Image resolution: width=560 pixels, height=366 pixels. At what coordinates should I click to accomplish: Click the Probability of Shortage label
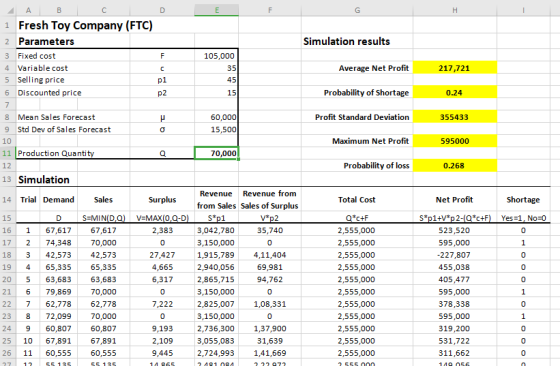tap(366, 93)
